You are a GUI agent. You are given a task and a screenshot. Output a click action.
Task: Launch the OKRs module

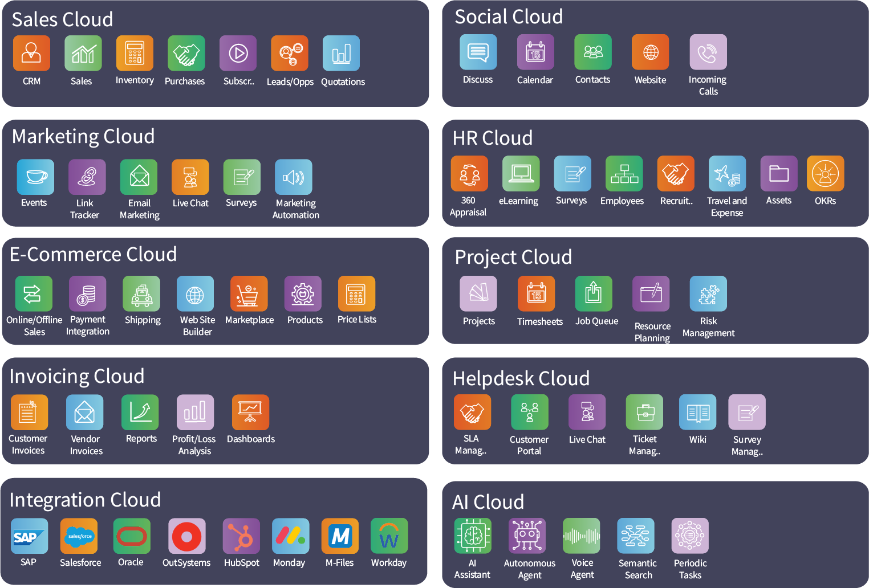coord(825,174)
